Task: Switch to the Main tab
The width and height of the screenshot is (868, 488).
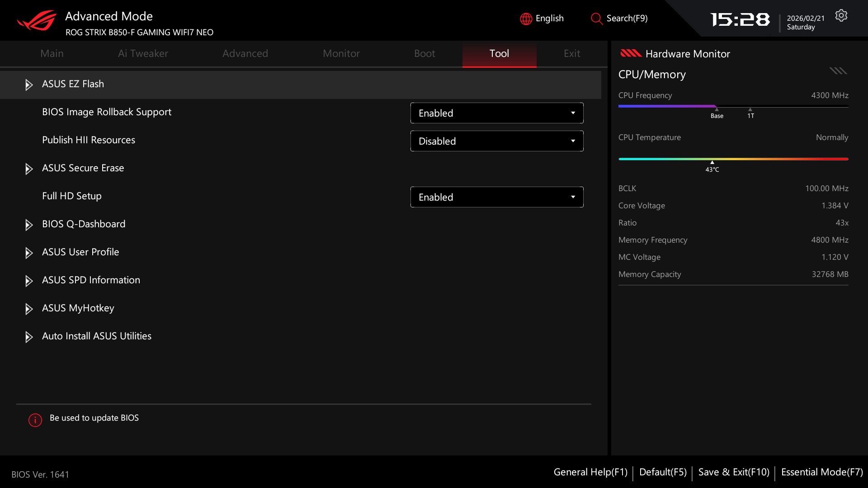Action: (52, 53)
